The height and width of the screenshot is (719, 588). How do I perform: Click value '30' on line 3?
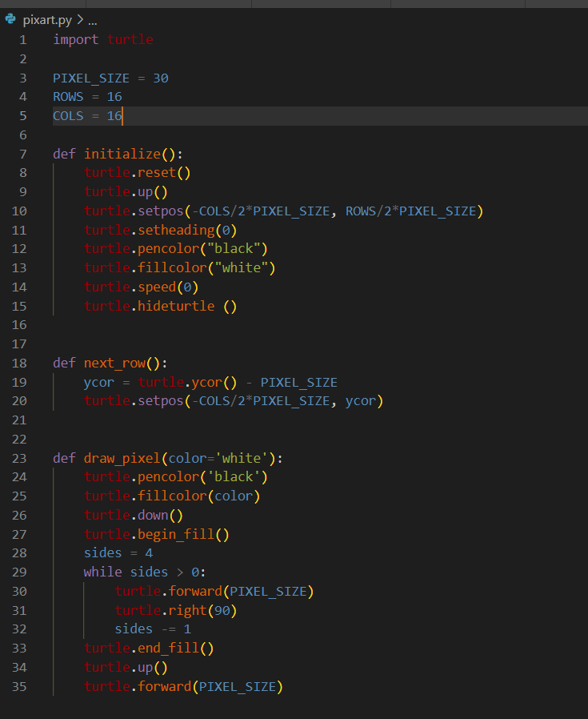click(161, 78)
